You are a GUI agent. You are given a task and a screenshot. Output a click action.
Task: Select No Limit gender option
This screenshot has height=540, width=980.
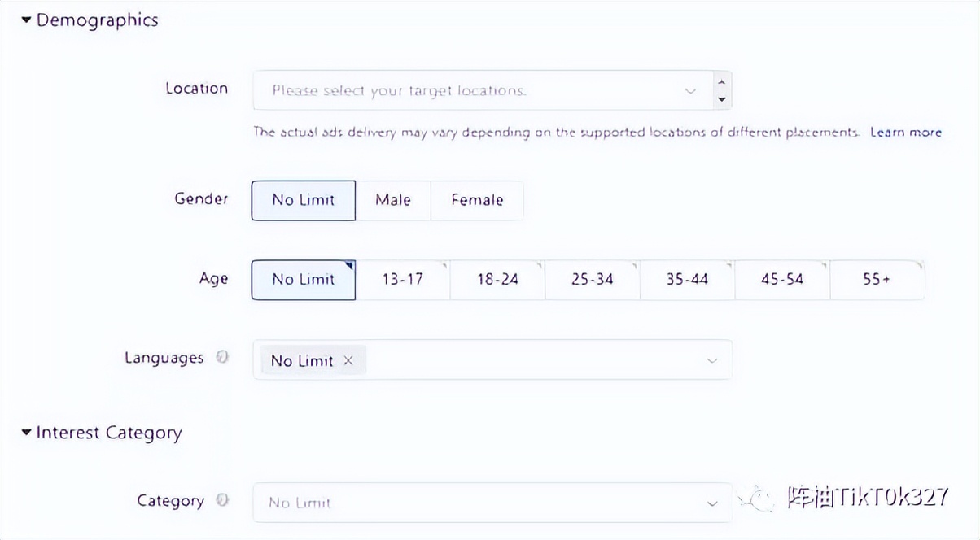point(304,200)
